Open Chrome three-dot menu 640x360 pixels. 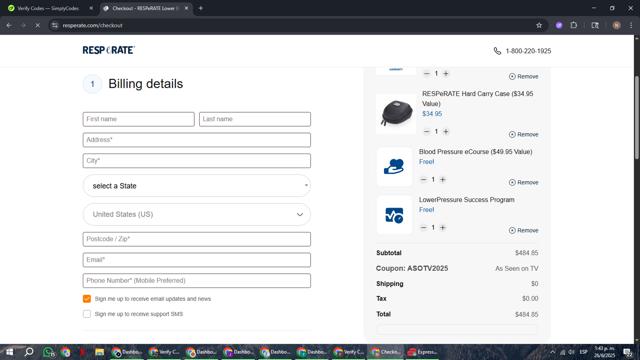631,25
